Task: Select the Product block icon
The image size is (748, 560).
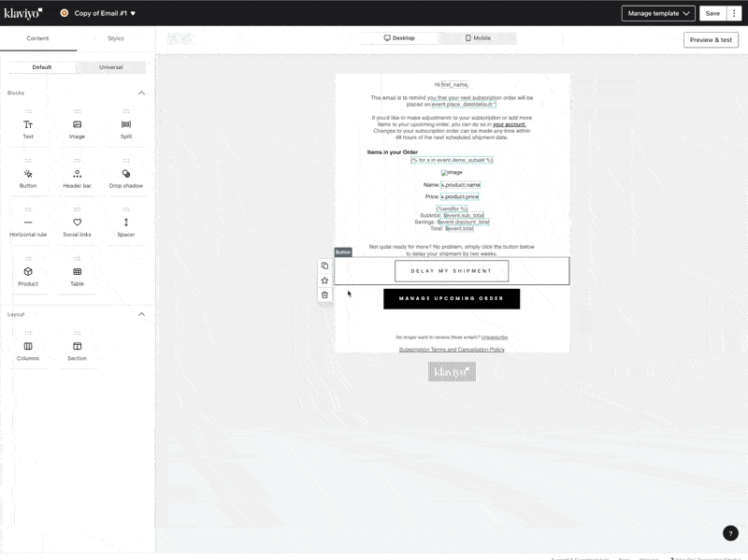Action: click(x=27, y=271)
